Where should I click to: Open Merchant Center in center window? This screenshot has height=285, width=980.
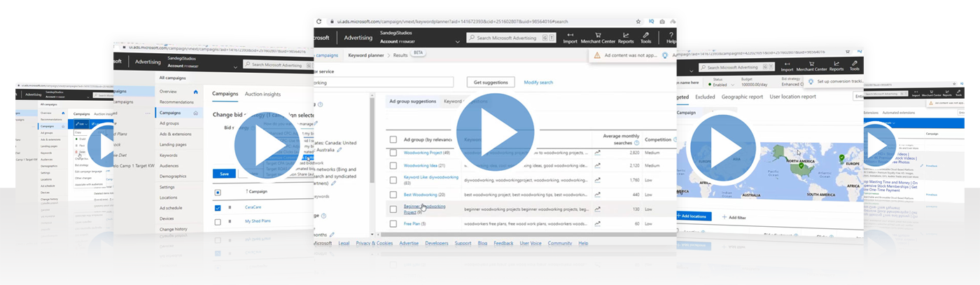click(x=598, y=38)
